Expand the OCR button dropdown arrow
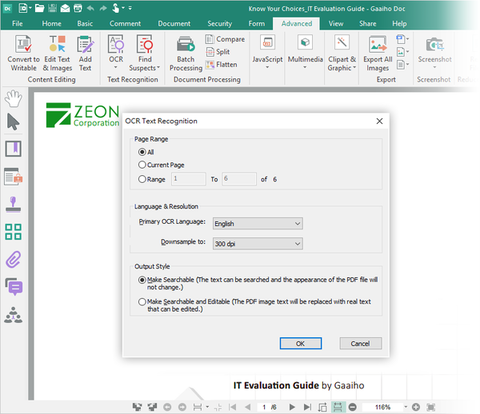 point(116,67)
